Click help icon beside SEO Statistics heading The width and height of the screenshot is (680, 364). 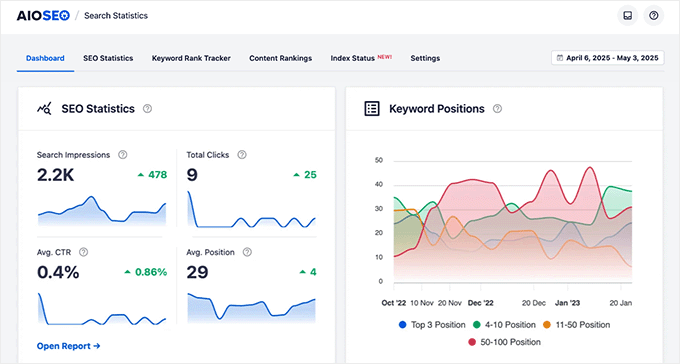[x=147, y=108]
